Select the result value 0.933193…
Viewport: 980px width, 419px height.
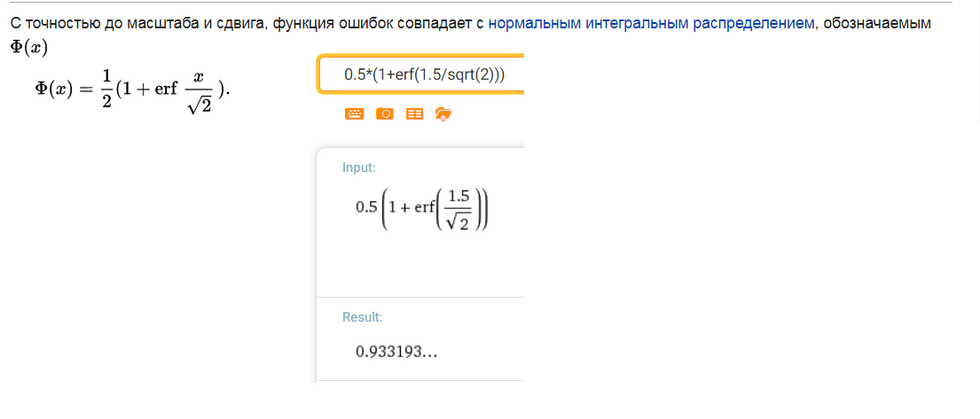[x=396, y=353]
